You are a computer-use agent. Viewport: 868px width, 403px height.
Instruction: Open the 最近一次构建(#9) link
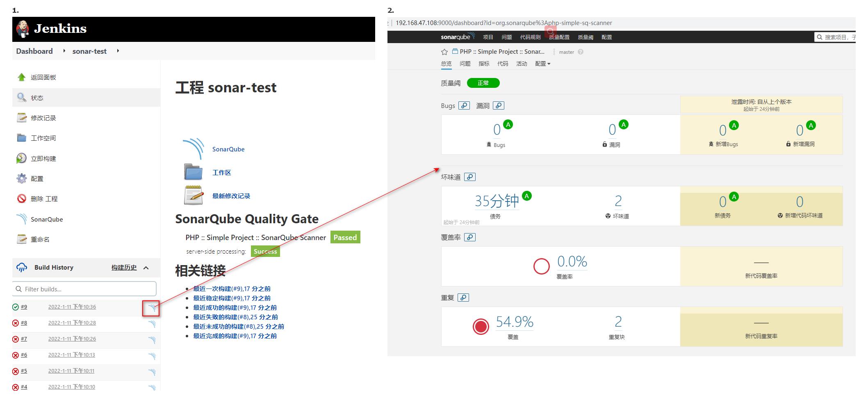[232, 289]
